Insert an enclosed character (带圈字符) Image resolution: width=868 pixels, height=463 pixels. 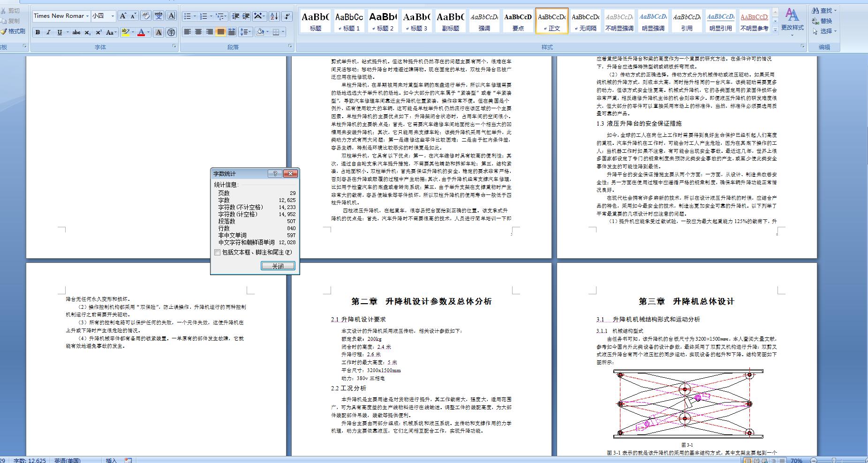click(x=171, y=32)
